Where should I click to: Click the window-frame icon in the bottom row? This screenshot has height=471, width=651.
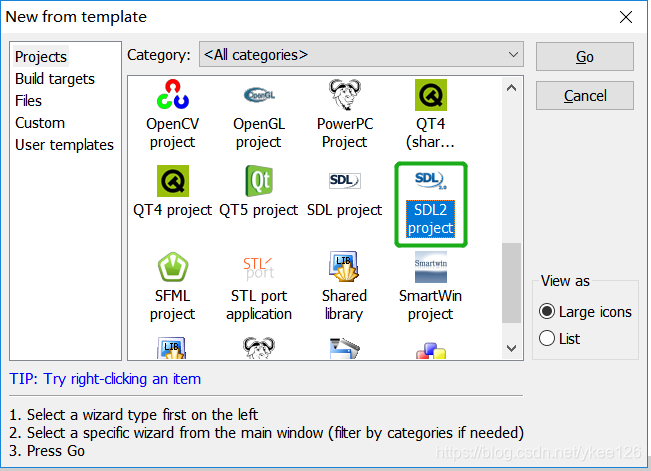[x=345, y=348]
